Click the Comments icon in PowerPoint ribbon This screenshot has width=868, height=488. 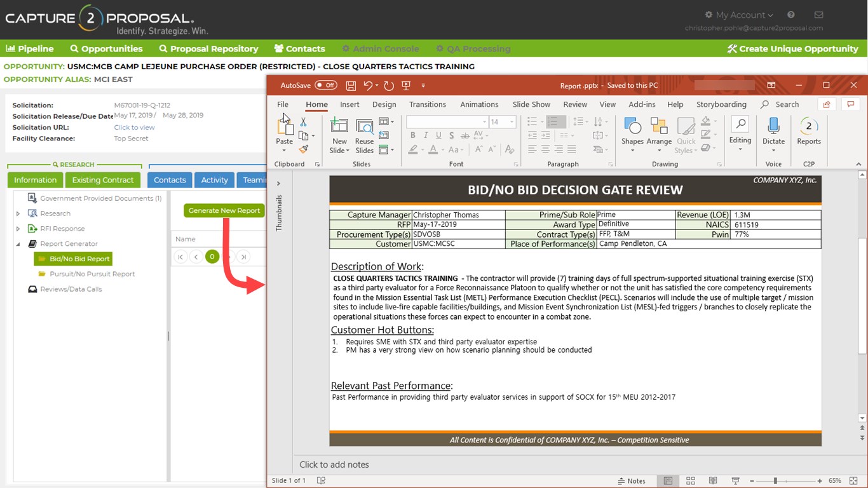[850, 104]
